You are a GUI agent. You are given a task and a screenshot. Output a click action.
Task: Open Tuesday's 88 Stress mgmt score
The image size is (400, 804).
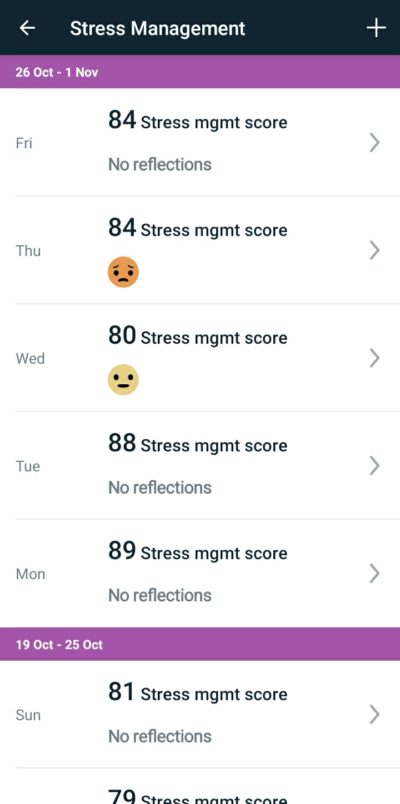point(197,444)
